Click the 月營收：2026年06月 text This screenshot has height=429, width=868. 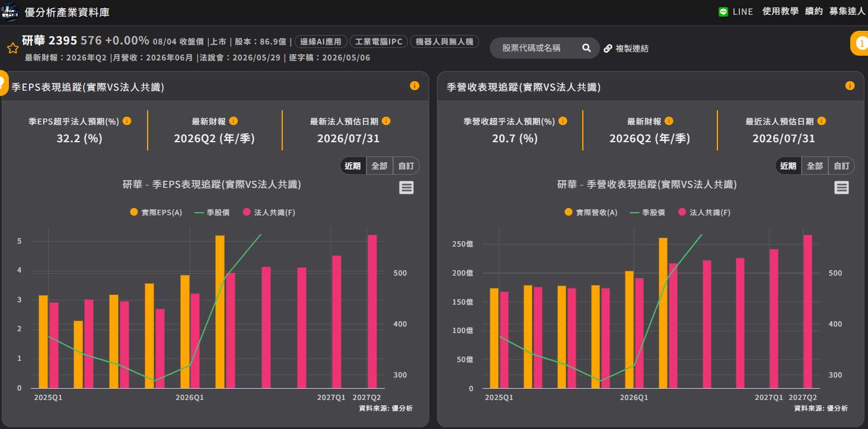click(153, 57)
